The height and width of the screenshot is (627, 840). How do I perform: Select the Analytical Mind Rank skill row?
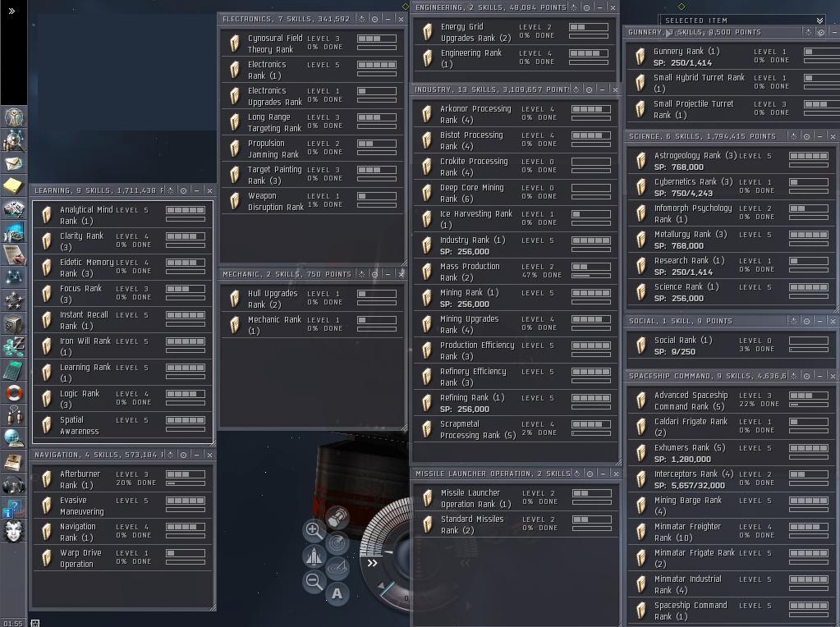click(x=122, y=215)
